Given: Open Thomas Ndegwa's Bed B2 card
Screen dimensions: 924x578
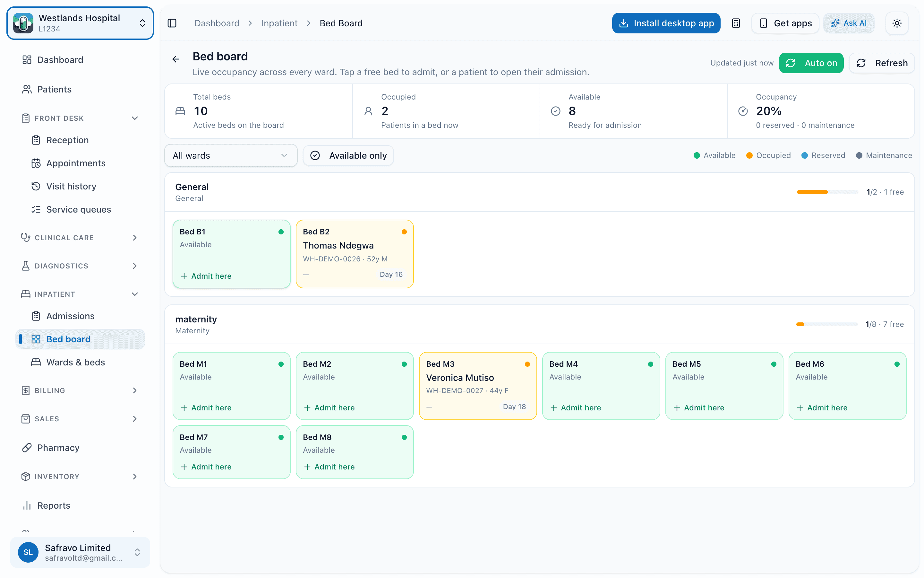Looking at the screenshot, I should [355, 254].
